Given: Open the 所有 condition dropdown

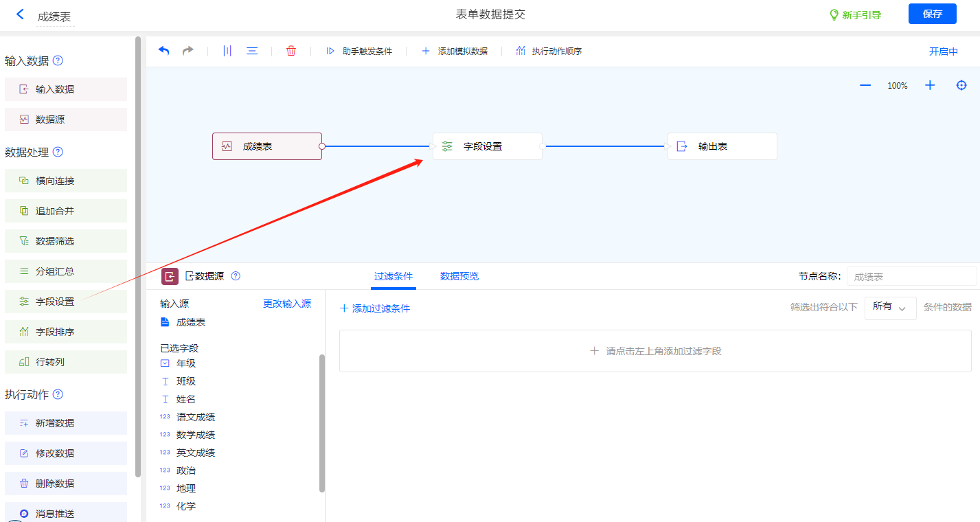Looking at the screenshot, I should click(x=890, y=308).
